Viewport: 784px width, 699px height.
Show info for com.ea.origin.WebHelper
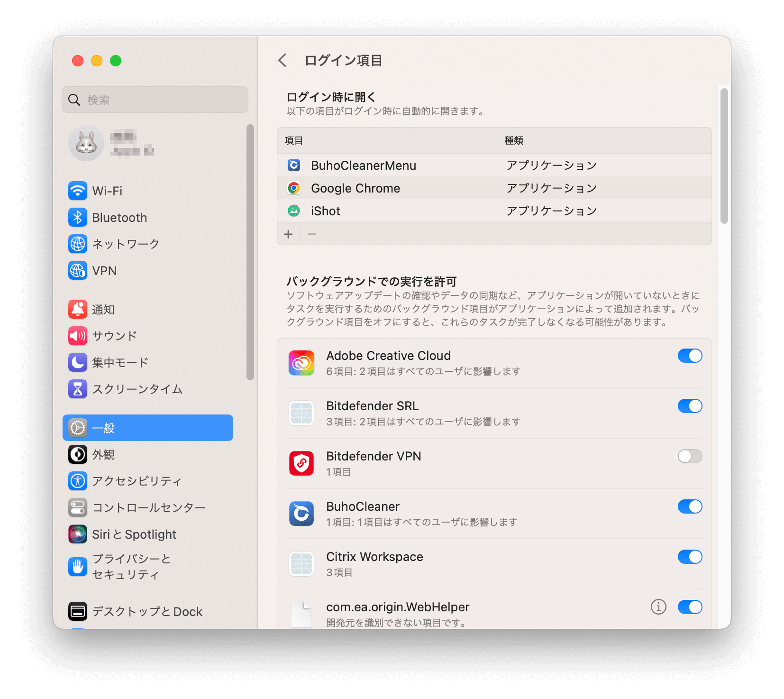pos(658,607)
